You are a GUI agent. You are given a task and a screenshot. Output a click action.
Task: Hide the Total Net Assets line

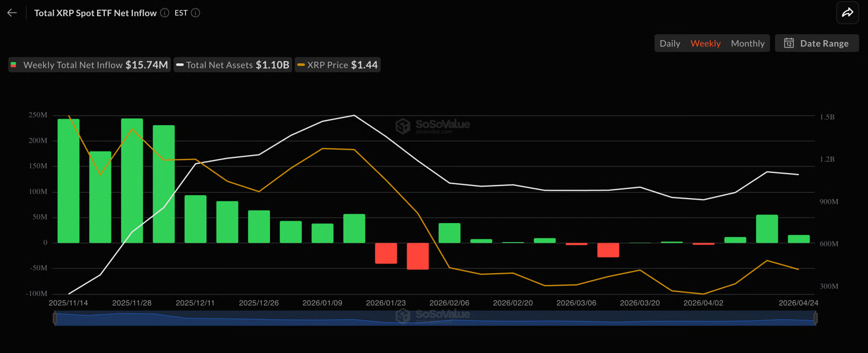tap(232, 65)
